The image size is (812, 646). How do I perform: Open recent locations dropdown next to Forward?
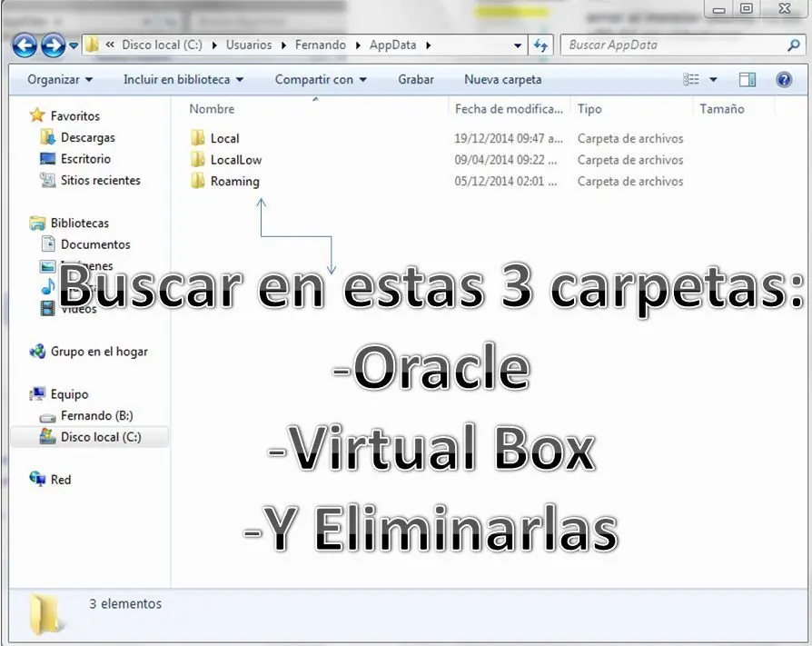click(x=74, y=45)
